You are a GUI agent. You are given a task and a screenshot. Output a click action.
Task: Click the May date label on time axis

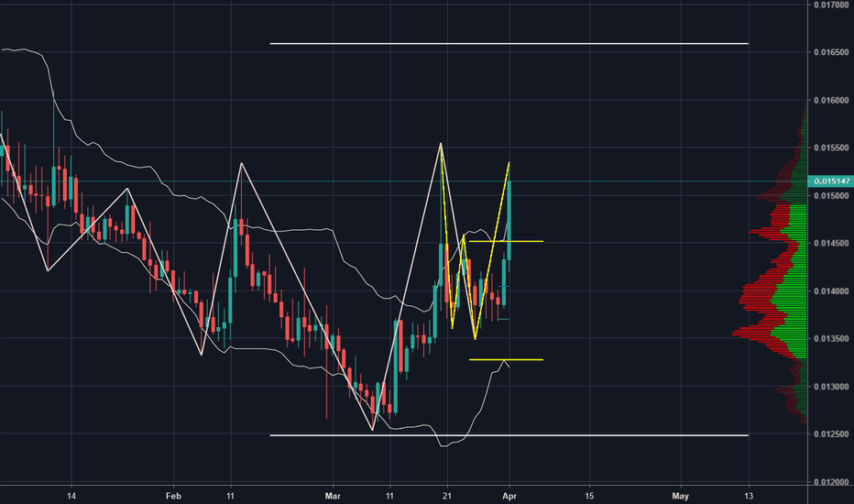[x=680, y=496]
